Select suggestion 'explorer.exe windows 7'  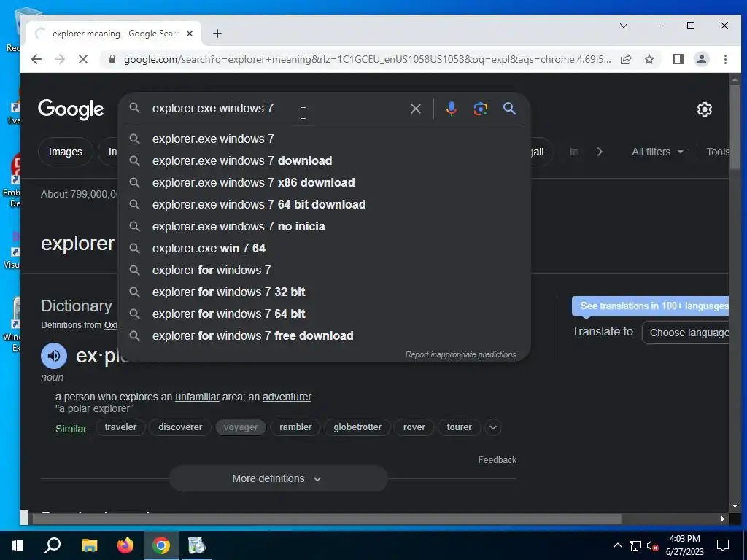pyautogui.click(x=324, y=139)
